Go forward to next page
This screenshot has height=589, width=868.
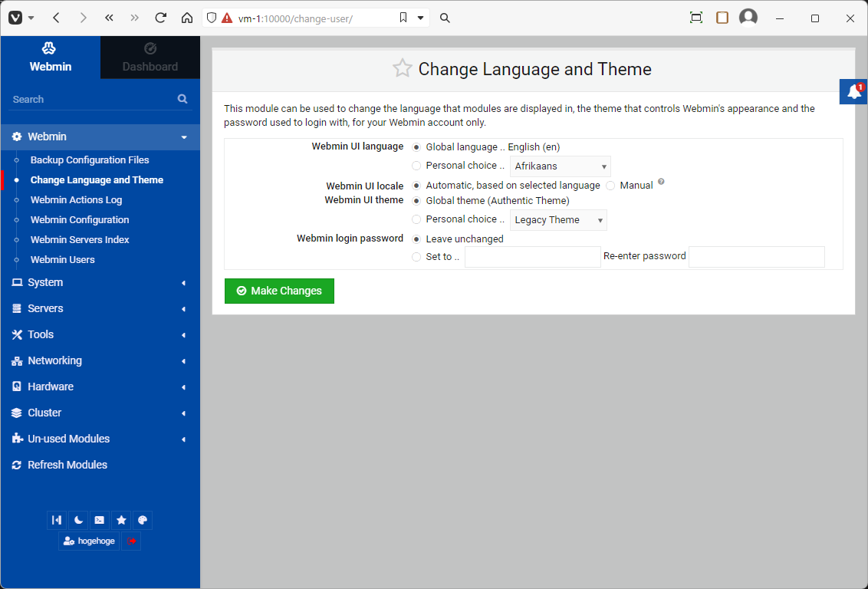pyautogui.click(x=83, y=18)
